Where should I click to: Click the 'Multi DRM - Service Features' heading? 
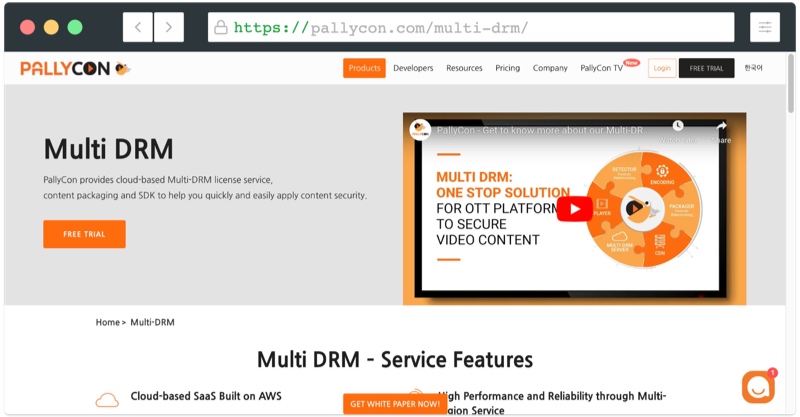coord(395,360)
